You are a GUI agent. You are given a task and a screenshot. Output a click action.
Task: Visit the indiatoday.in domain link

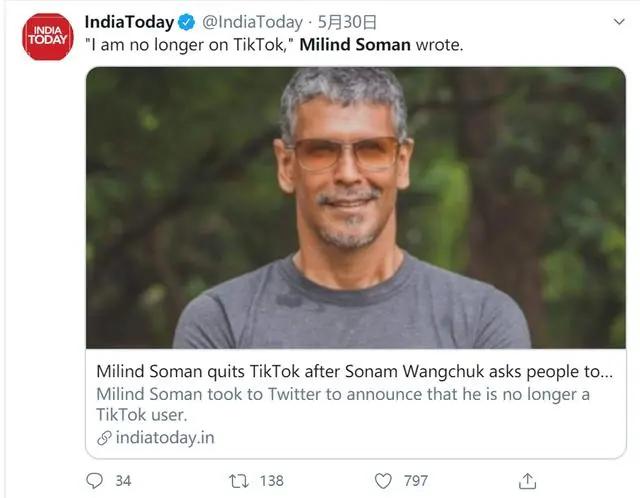point(165,437)
